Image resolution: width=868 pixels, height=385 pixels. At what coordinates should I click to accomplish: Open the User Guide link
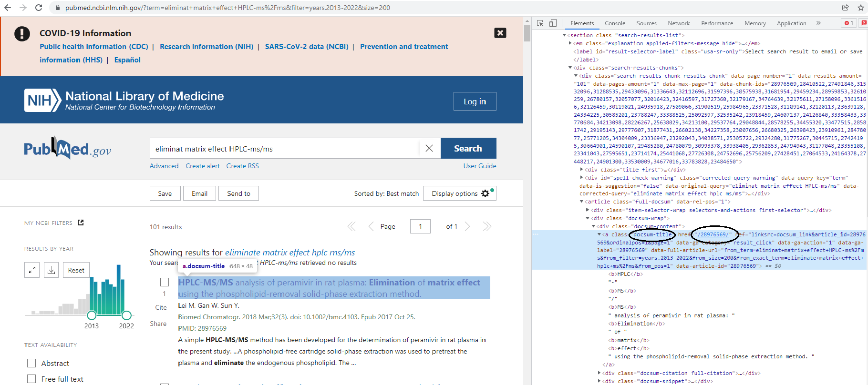(480, 166)
